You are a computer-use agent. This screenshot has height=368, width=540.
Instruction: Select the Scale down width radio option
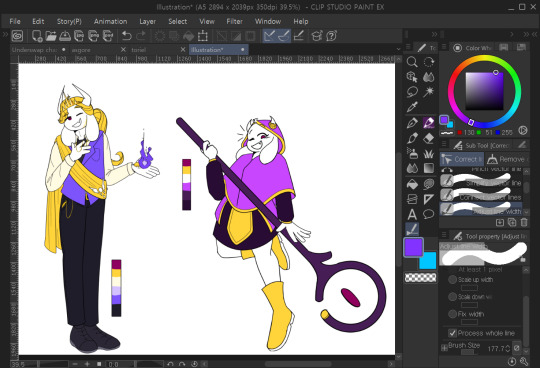point(452,296)
